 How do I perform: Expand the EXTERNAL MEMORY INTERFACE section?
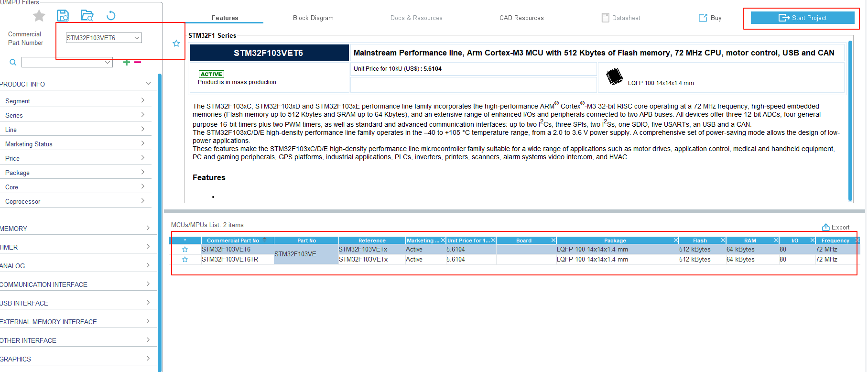click(x=148, y=321)
